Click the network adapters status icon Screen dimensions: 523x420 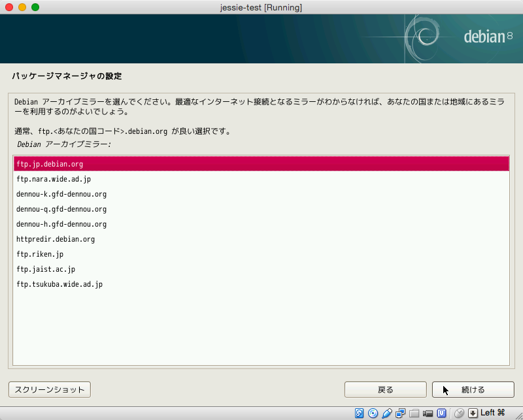(400, 413)
